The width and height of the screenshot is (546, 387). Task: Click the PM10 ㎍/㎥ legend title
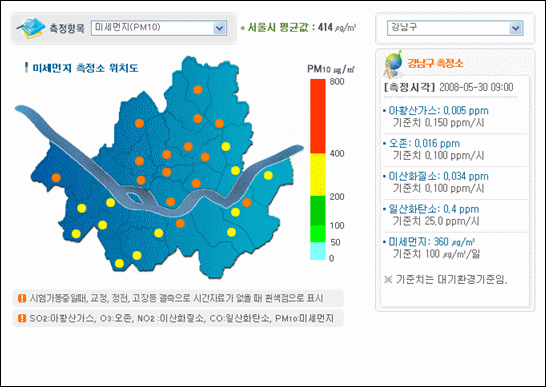(x=331, y=69)
